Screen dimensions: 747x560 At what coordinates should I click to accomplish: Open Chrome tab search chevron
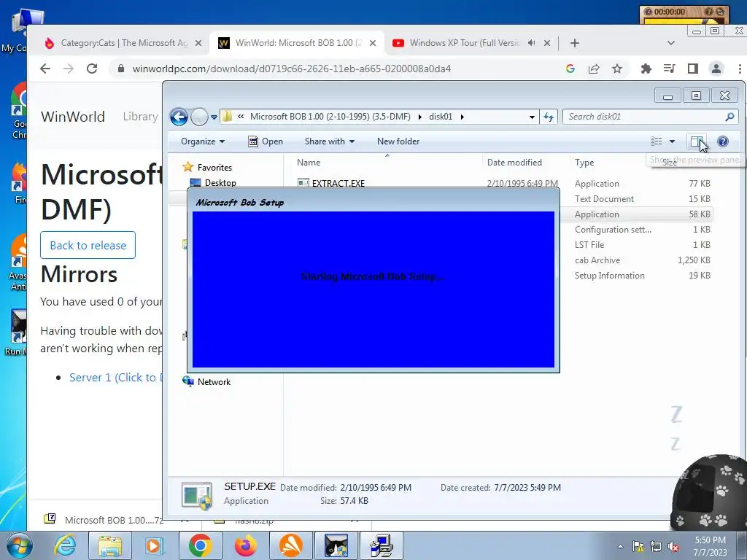(671, 43)
